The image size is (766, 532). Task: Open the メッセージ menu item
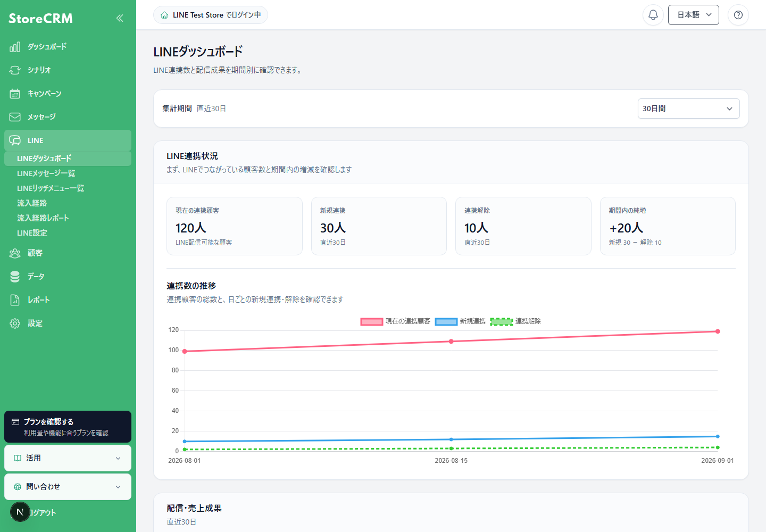point(68,117)
